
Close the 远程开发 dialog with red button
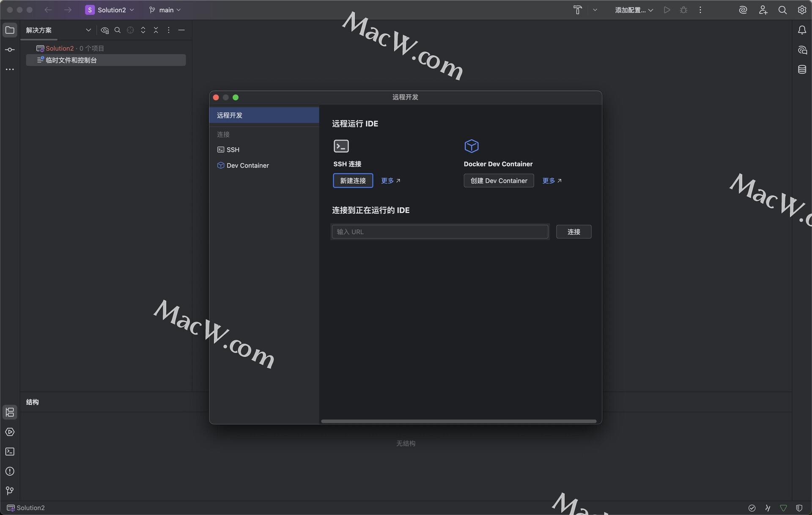(x=216, y=97)
